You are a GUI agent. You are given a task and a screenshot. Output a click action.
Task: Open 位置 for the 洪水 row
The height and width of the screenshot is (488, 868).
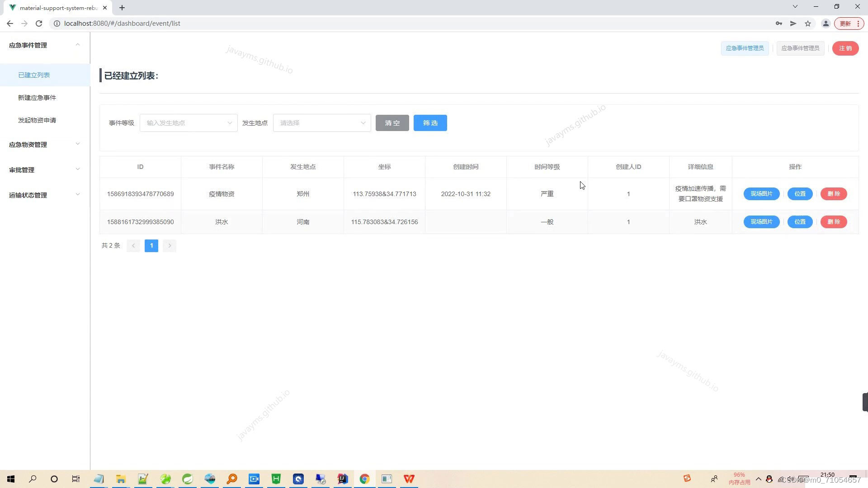pos(800,222)
